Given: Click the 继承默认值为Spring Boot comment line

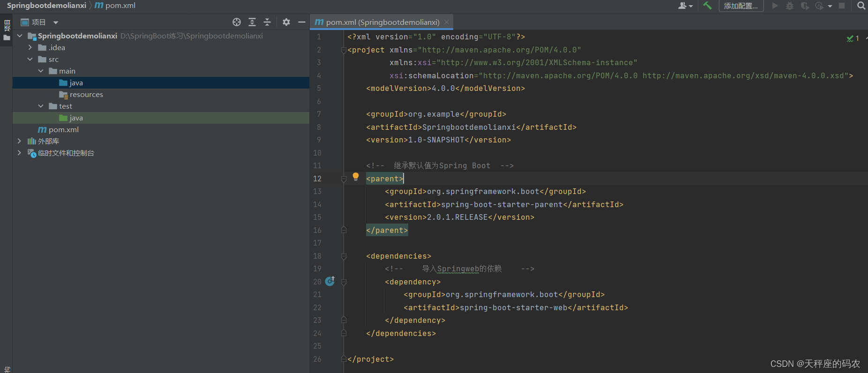Looking at the screenshot, I should [x=440, y=166].
